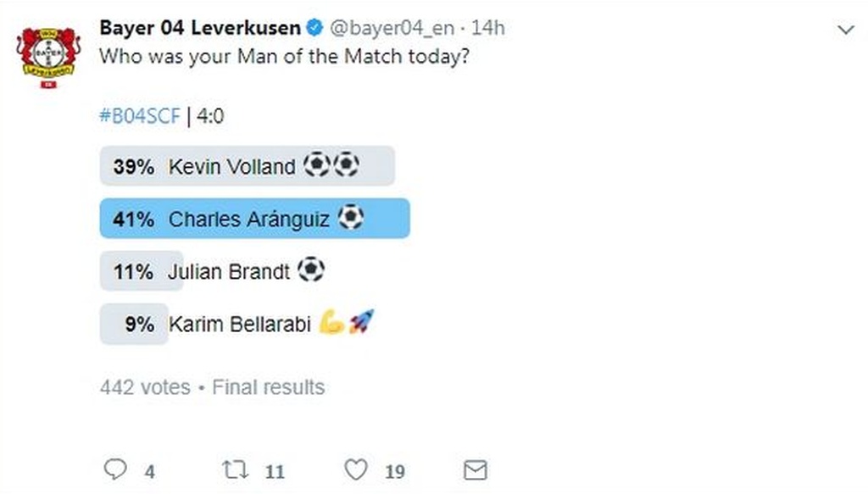This screenshot has height=494, width=868.
Task: Like the tweet with the heart icon
Action: [x=358, y=469]
